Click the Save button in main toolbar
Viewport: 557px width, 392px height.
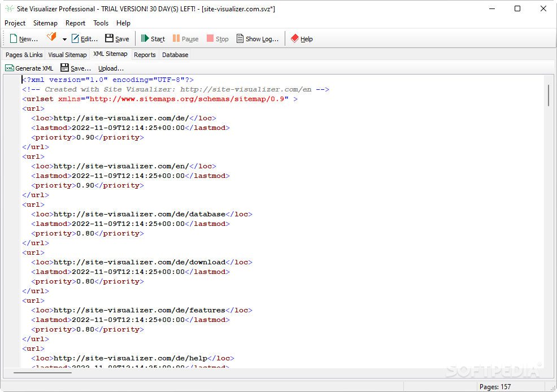pyautogui.click(x=117, y=39)
